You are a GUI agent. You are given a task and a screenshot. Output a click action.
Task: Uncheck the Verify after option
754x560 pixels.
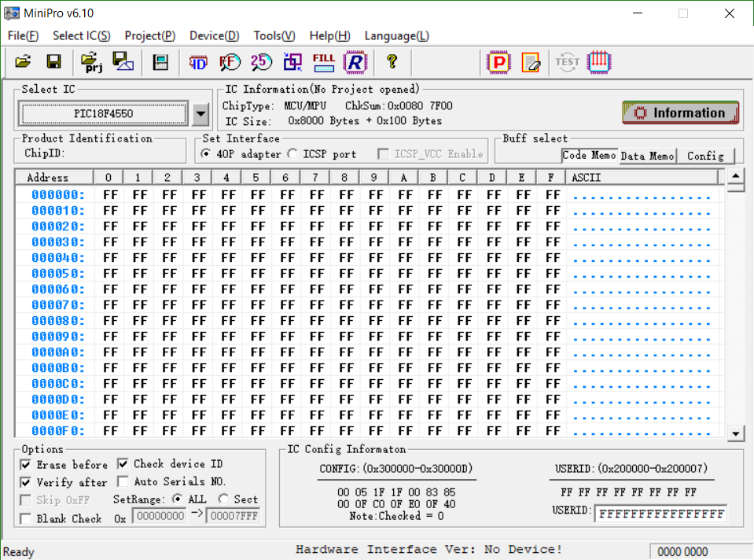point(26,482)
